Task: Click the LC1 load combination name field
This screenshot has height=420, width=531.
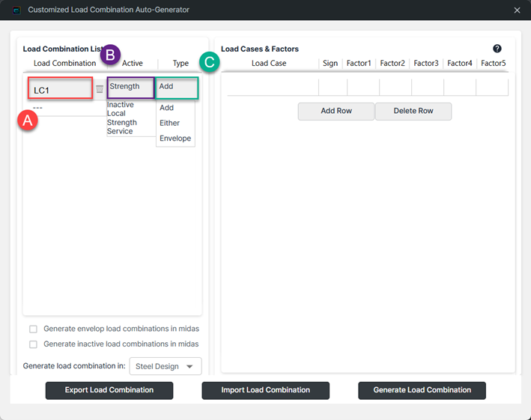Action: (x=60, y=90)
